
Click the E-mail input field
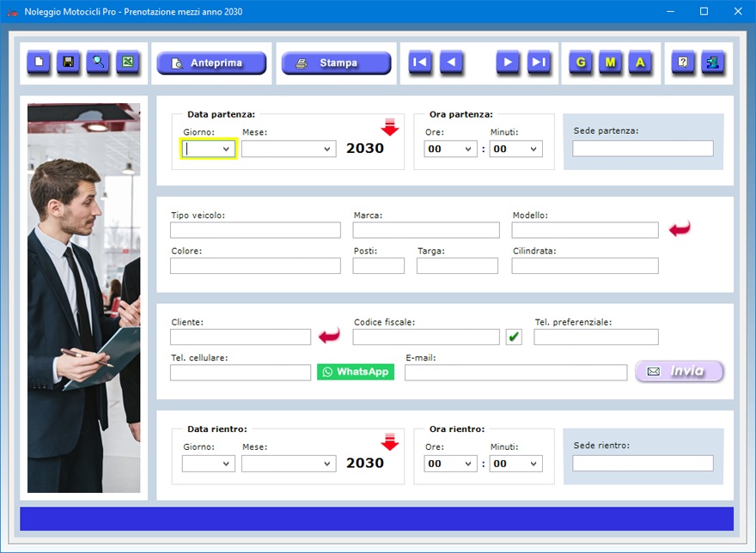[516, 373]
